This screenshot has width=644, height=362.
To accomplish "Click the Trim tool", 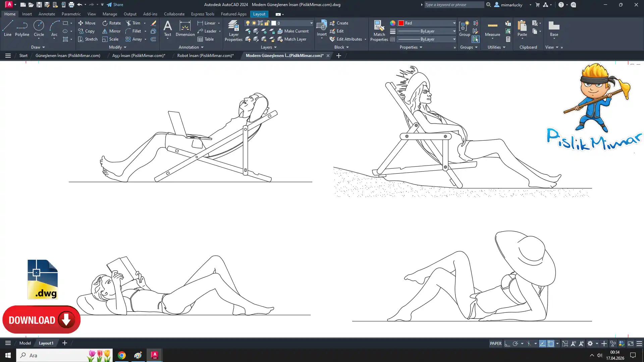I will [133, 23].
